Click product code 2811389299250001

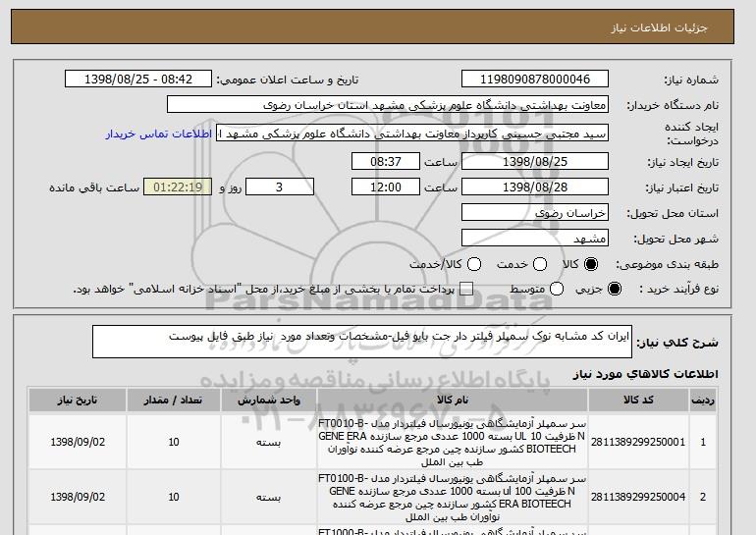[x=638, y=442]
